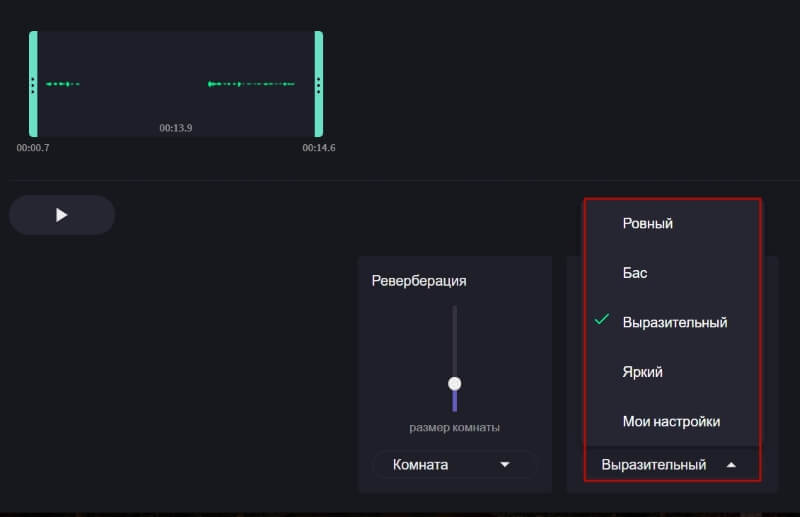Click the arrow in the Комната dropdown

[505, 465]
